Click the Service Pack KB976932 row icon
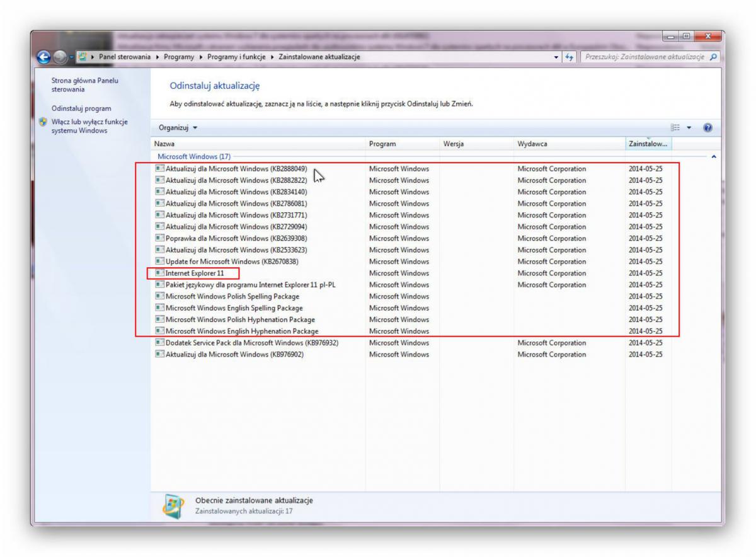 pyautogui.click(x=159, y=343)
